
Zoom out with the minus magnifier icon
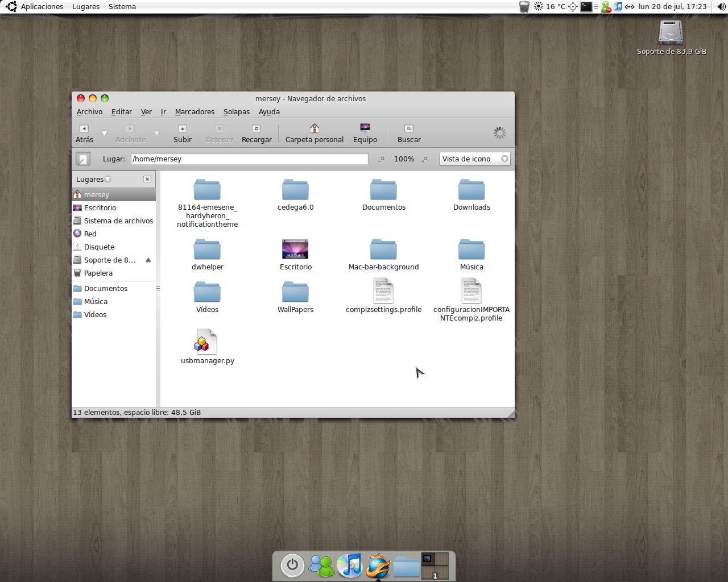(382, 159)
